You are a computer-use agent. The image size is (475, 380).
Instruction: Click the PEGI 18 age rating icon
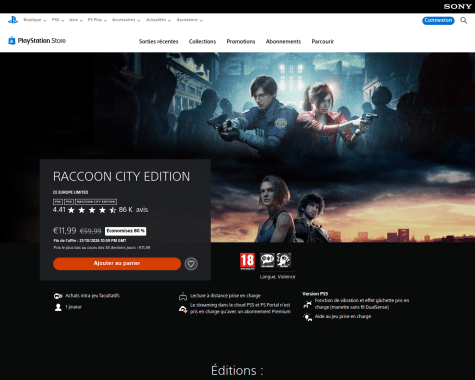coord(247,261)
